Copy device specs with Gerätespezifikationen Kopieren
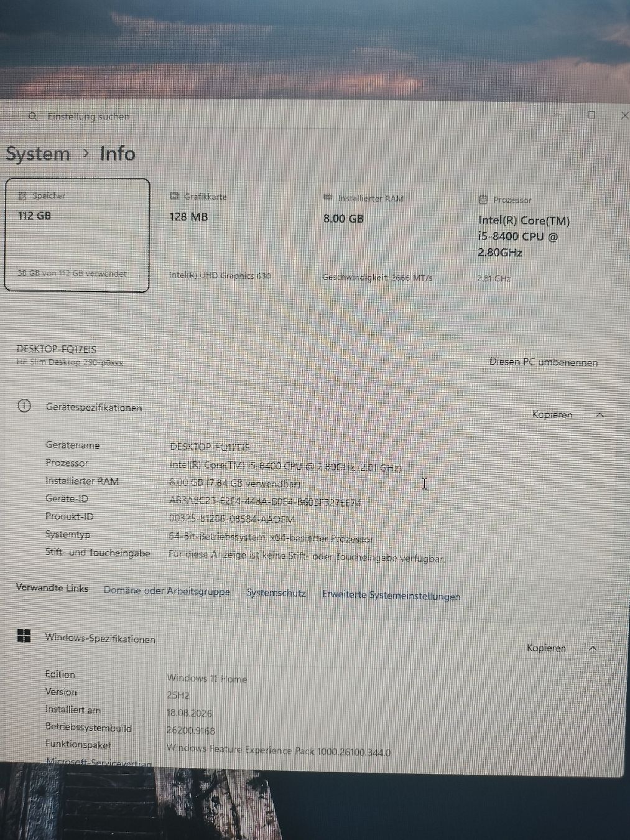The image size is (630, 840). coord(552,414)
